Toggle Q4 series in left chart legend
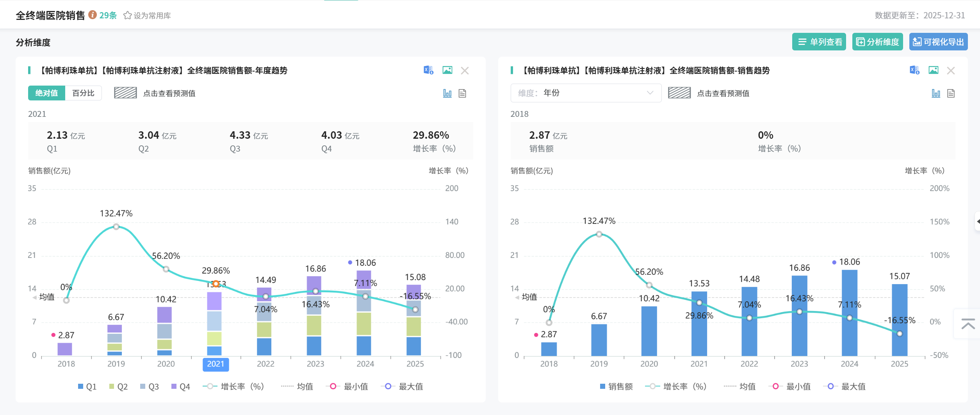 click(180, 386)
